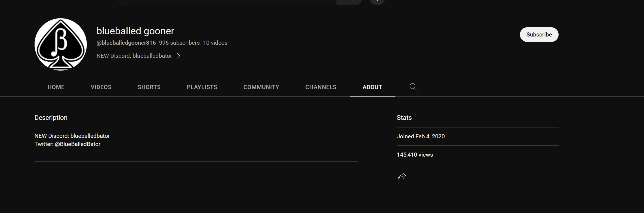Image resolution: width=644 pixels, height=213 pixels.
Task: Subscribe to the blueballed gooner channel
Action: pyautogui.click(x=539, y=35)
